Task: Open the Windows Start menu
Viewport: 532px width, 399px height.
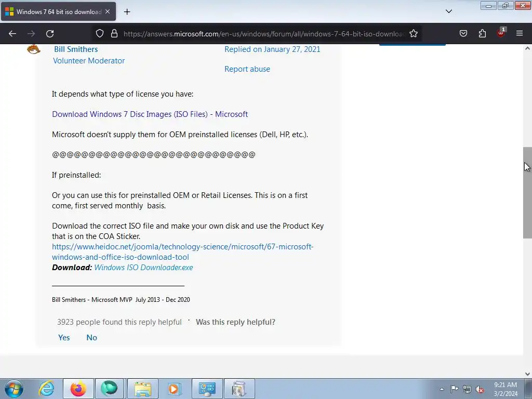Action: [14, 389]
